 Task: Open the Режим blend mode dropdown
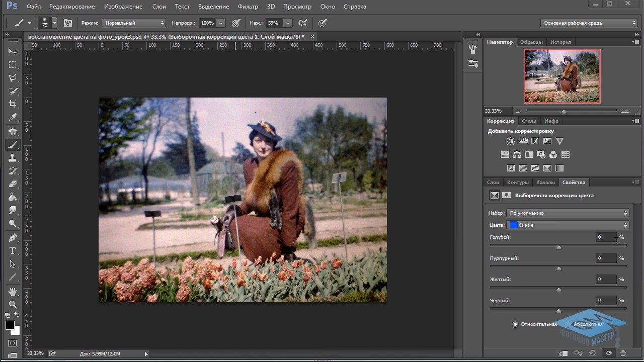point(134,23)
